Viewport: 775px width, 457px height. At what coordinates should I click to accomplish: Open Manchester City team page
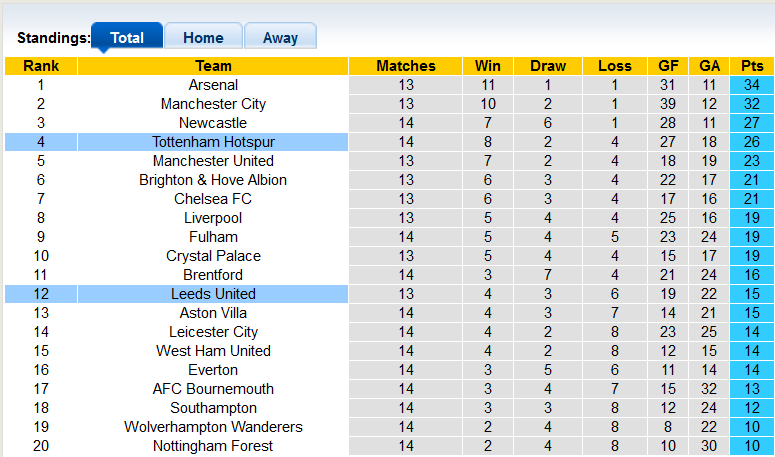pyautogui.click(x=213, y=104)
